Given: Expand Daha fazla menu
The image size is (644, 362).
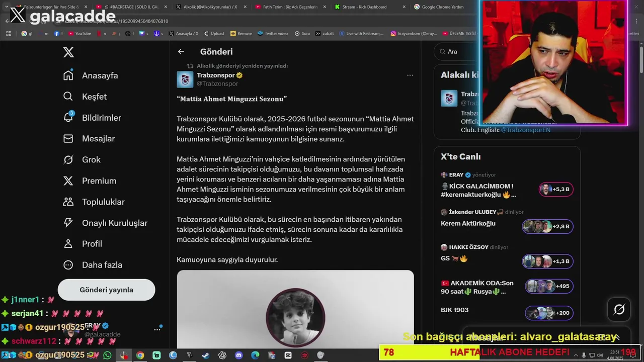Looking at the screenshot, I should click(x=93, y=265).
